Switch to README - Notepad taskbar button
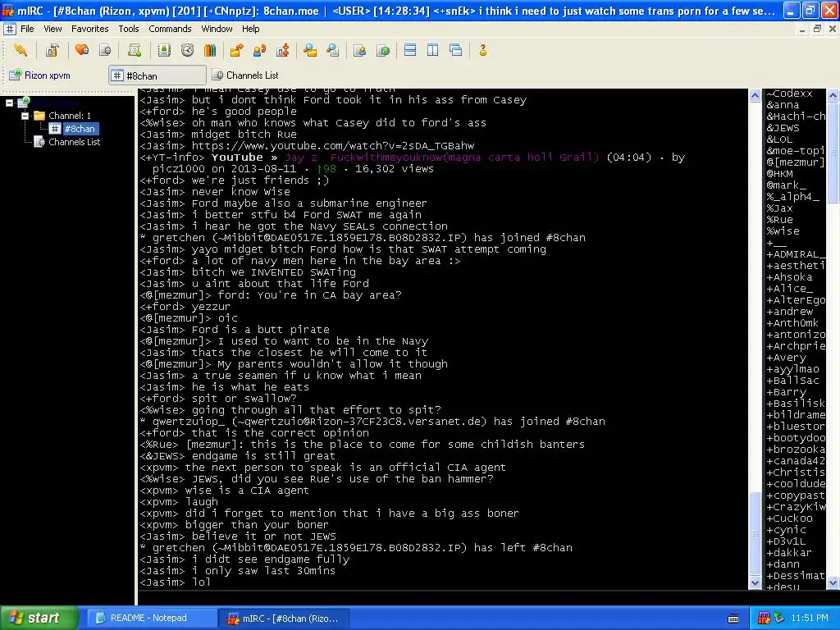This screenshot has height=630, width=840. (x=152, y=618)
